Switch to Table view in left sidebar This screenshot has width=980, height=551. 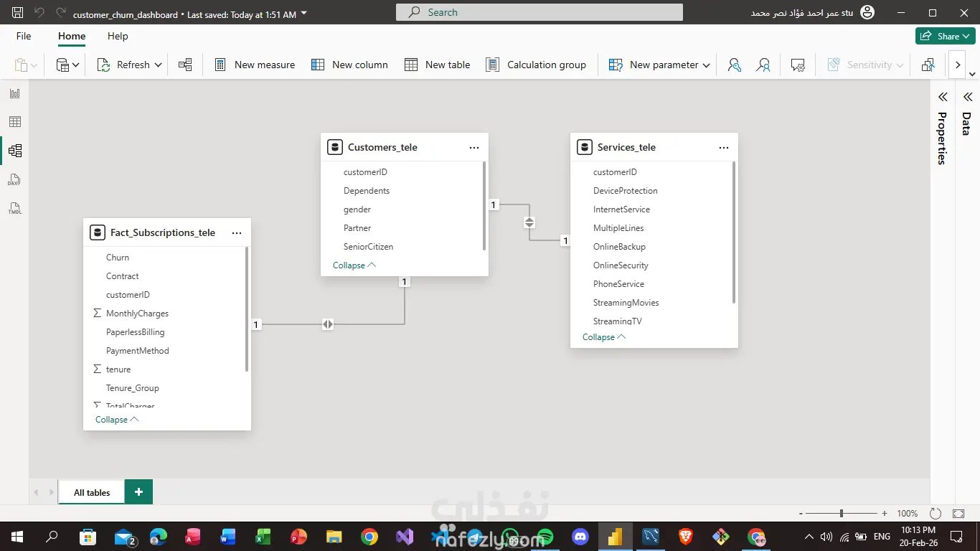click(15, 122)
